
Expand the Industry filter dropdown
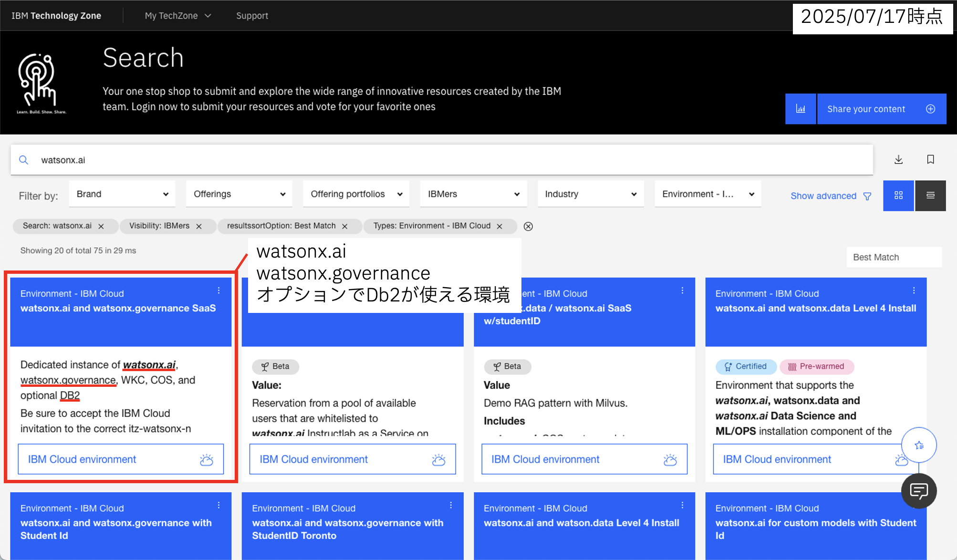[x=590, y=194]
